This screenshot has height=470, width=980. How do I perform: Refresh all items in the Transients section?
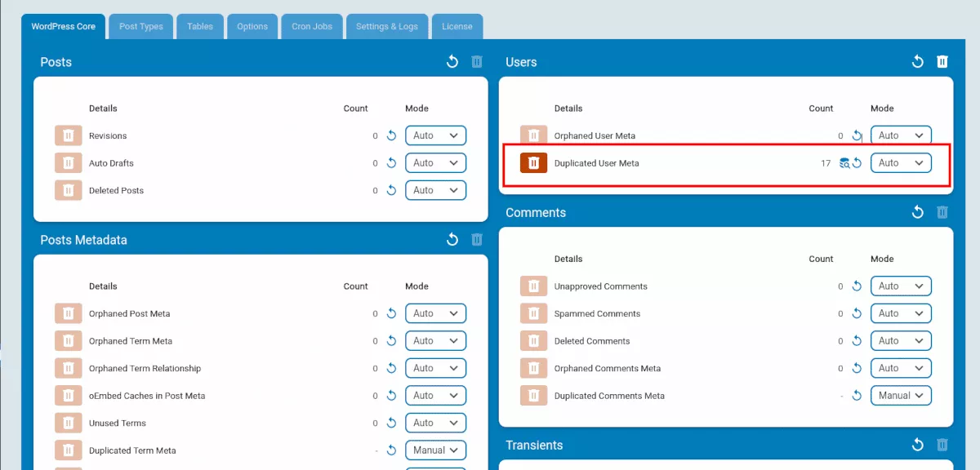click(918, 445)
